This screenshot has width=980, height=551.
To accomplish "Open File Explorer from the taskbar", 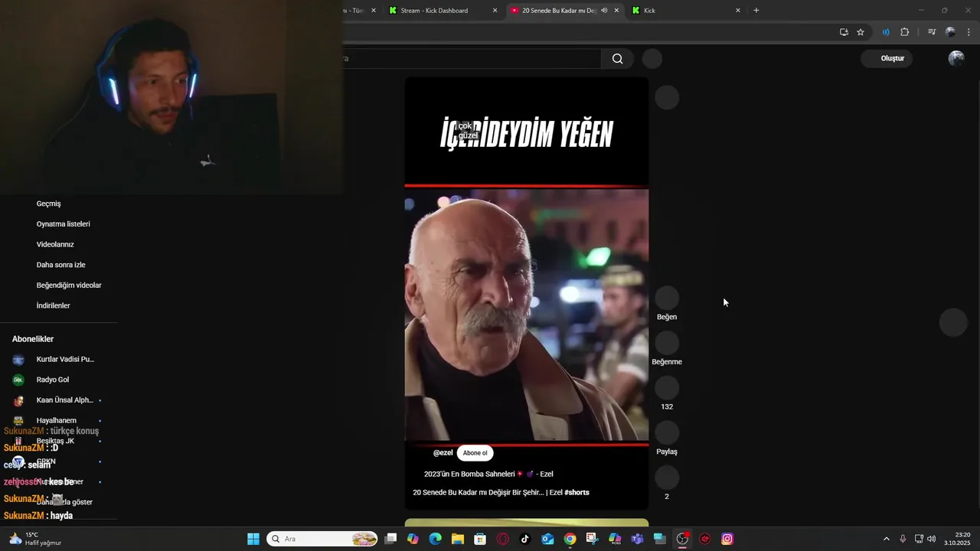I will click(458, 539).
